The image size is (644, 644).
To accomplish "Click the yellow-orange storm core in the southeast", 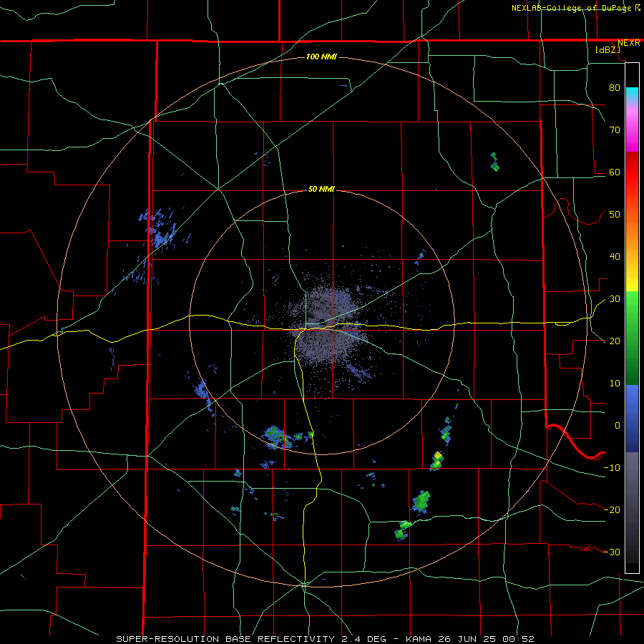I will pyautogui.click(x=438, y=456).
